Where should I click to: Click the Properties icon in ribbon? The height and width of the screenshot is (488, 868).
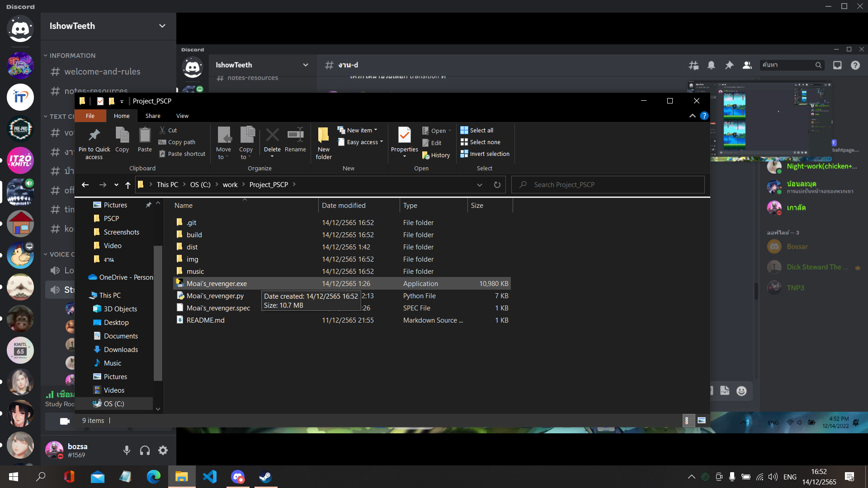click(404, 136)
